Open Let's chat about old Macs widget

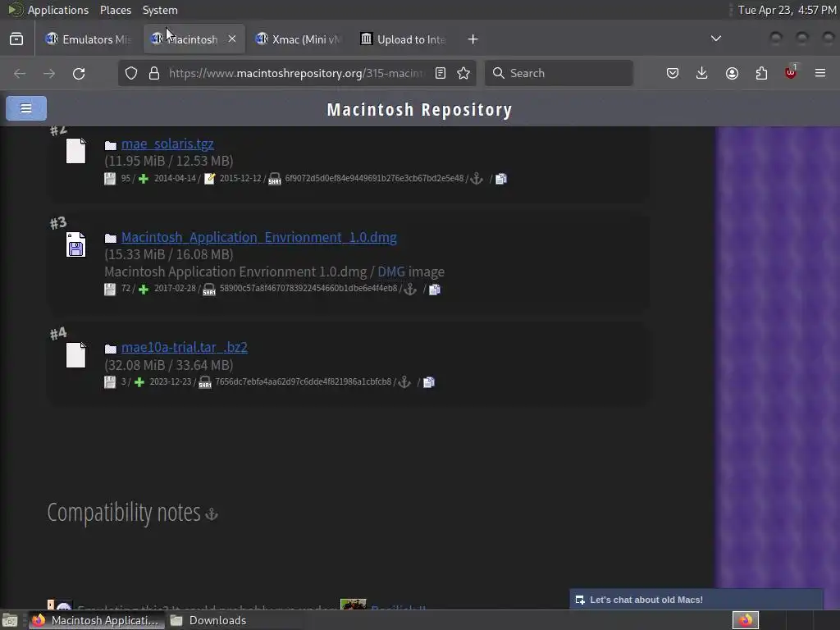pos(696,600)
